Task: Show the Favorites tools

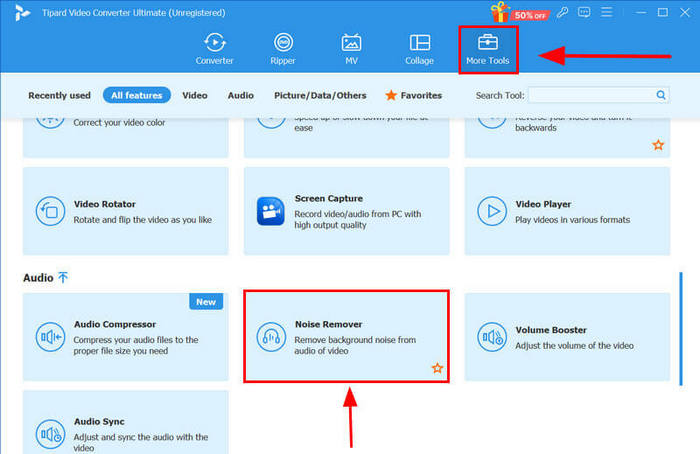Action: (413, 95)
